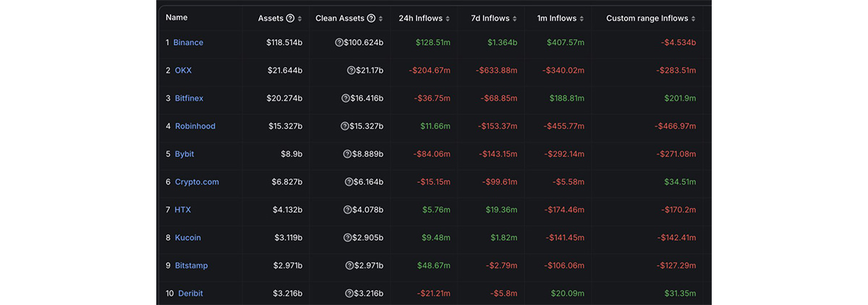
Task: Sort by Custom range Inflows column
Action: tap(694, 18)
